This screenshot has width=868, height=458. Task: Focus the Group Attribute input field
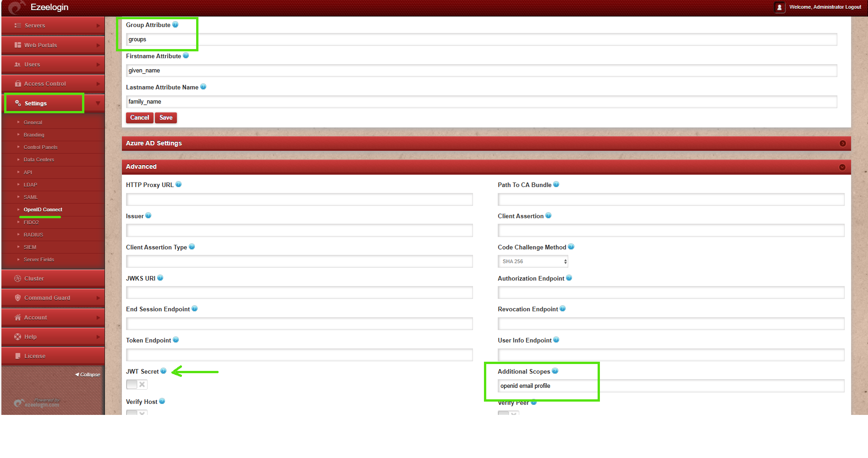(481, 39)
